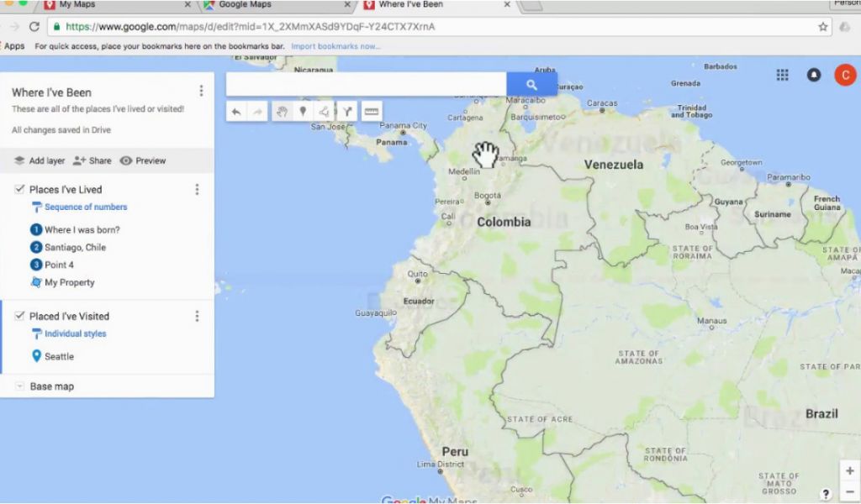Select the My Property item

[70, 282]
